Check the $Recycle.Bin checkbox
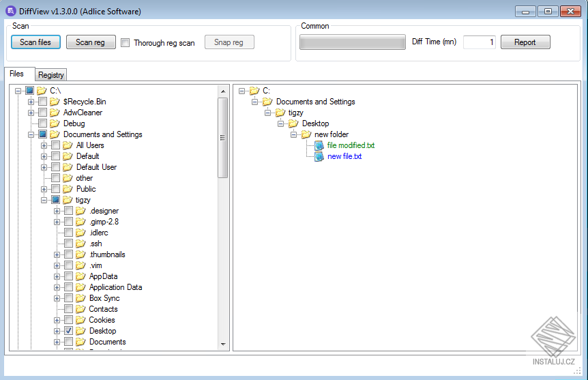The image size is (588, 380). pyautogui.click(x=43, y=102)
